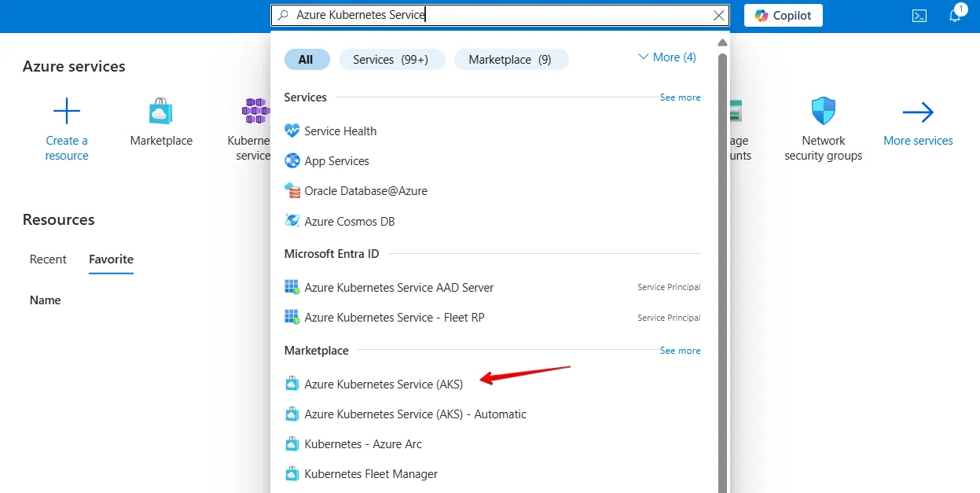The image size is (980, 493).
Task: Click the Azure Cosmos DB planet icon
Action: click(292, 222)
